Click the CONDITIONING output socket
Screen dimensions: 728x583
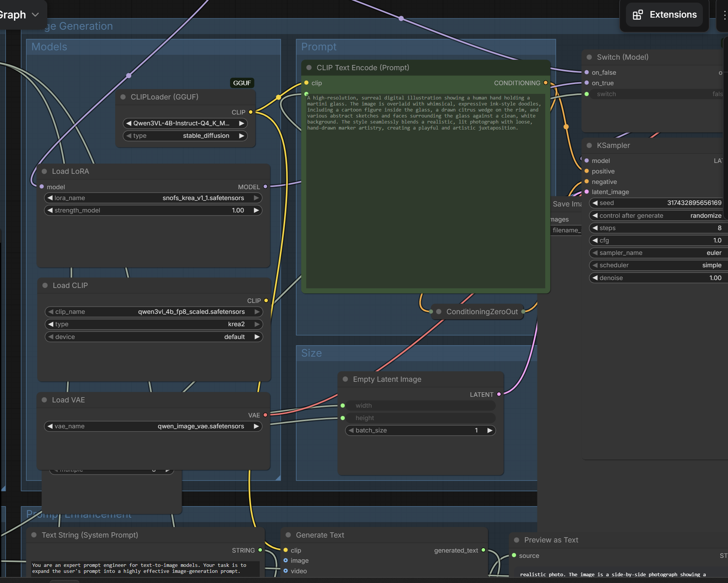point(546,83)
